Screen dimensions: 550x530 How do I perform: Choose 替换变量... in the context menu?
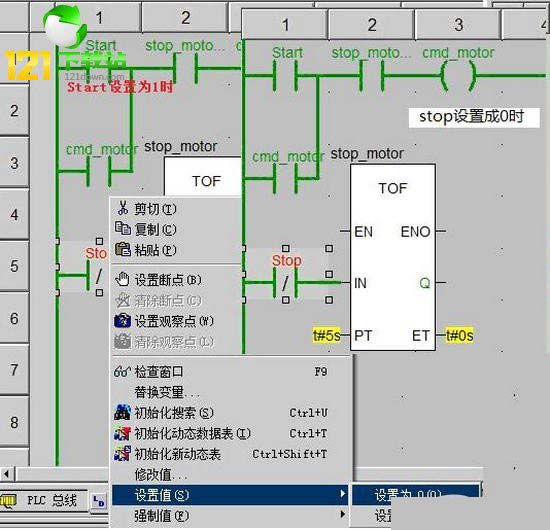point(230,392)
